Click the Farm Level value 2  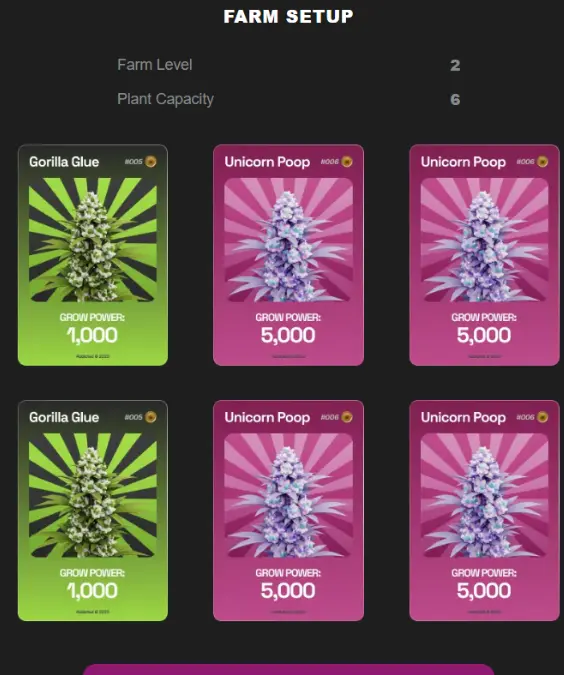455,65
